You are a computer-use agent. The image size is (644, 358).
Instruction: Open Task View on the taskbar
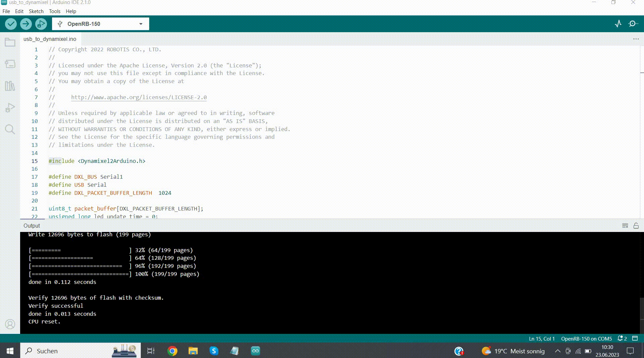pyautogui.click(x=151, y=351)
